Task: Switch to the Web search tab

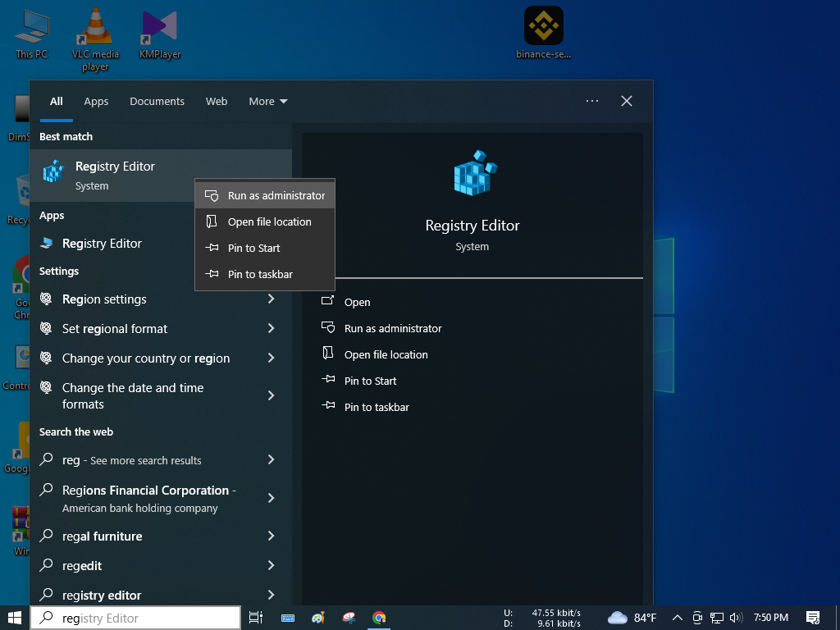Action: [x=217, y=101]
